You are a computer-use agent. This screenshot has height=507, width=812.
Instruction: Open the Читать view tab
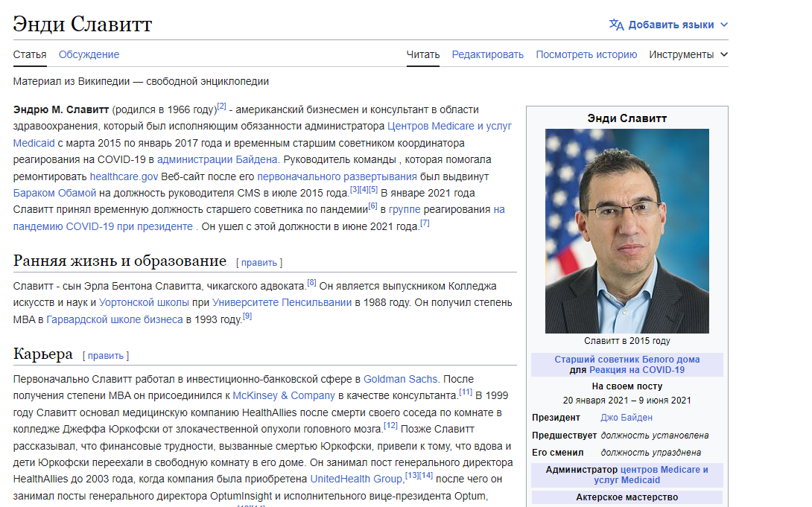tap(423, 54)
